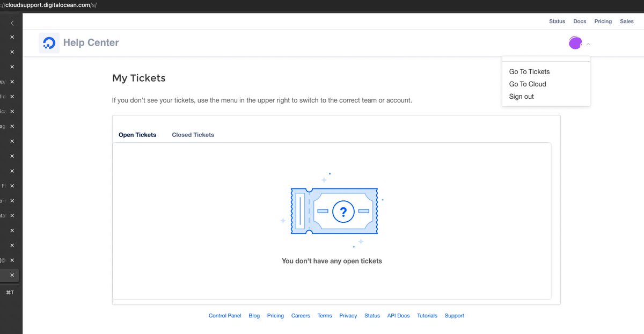The image size is (644, 334).
Task: Collapse the browser sidebar with the back chevron
Action: tap(12, 23)
